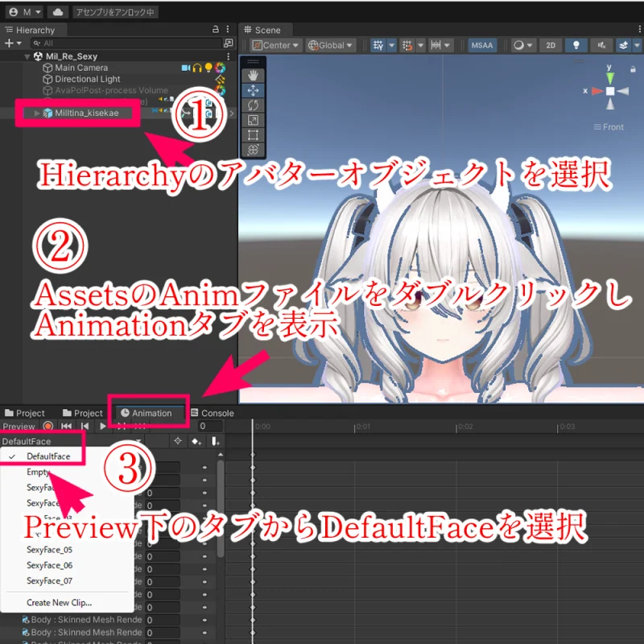Play the animation clip
Image resolution: width=644 pixels, height=644 pixels.
click(103, 427)
